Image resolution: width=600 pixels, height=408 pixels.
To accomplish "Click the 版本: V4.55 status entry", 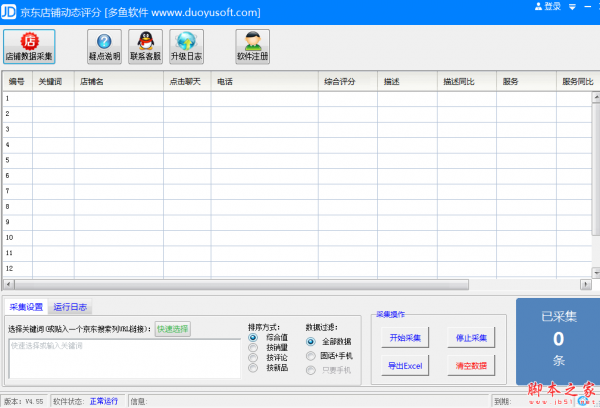I will [24, 401].
